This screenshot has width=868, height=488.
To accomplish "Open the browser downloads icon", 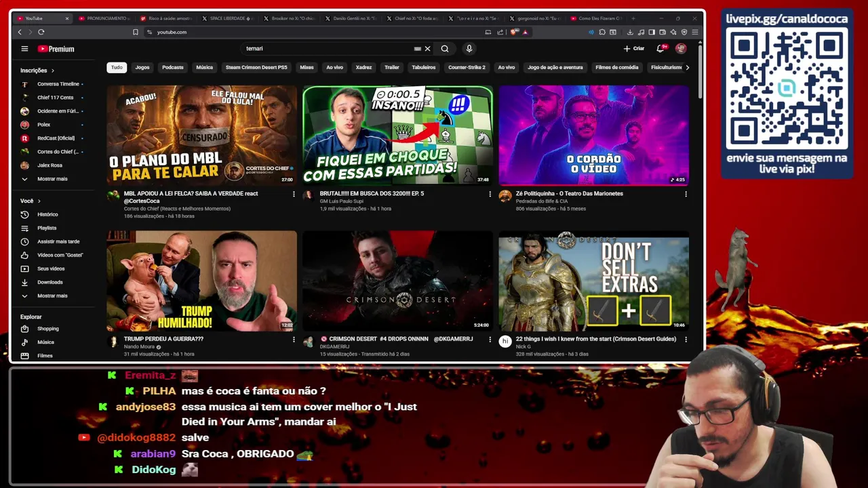I will 630,32.
